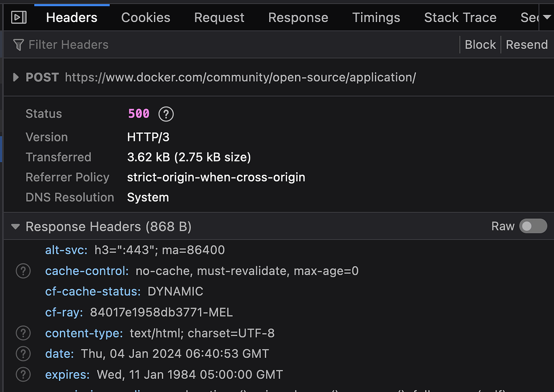Switch to the Timings tab
Image resolution: width=554 pixels, height=392 pixels.
point(376,18)
